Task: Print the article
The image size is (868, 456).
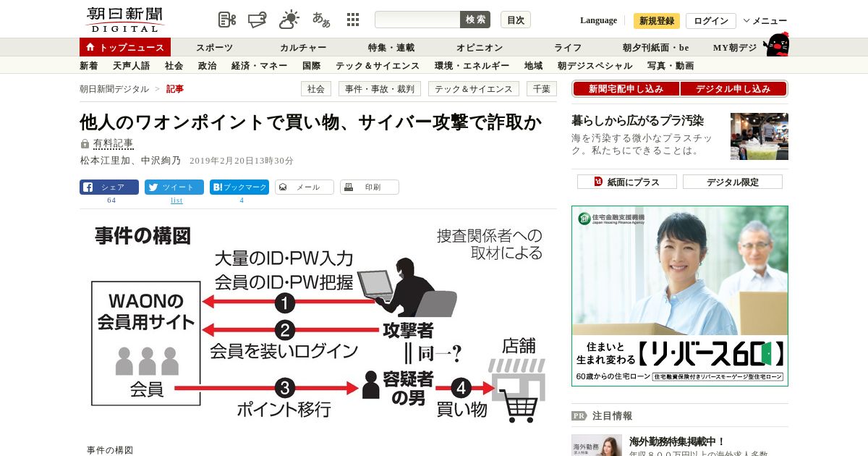Action: point(370,187)
